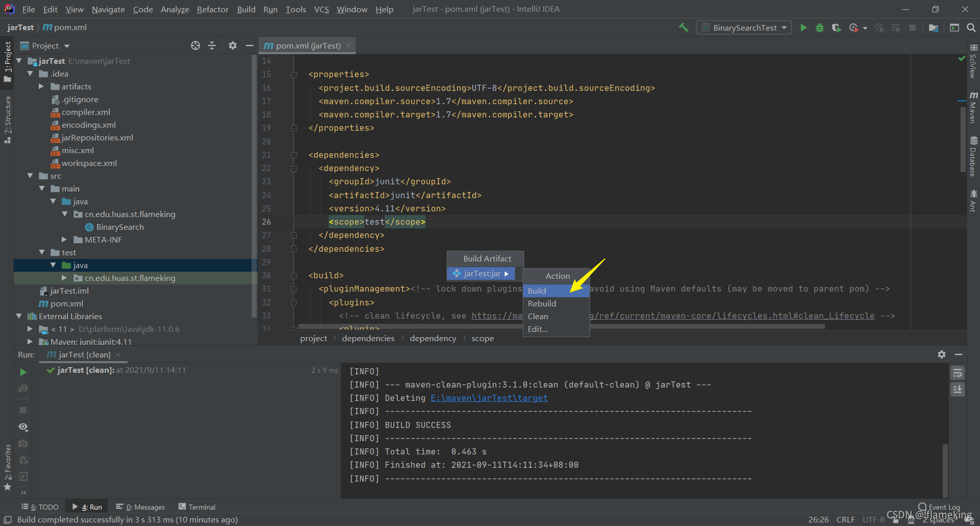This screenshot has width=980, height=526.
Task: Click tool windows quick access icon in status bar
Action: pos(7,519)
